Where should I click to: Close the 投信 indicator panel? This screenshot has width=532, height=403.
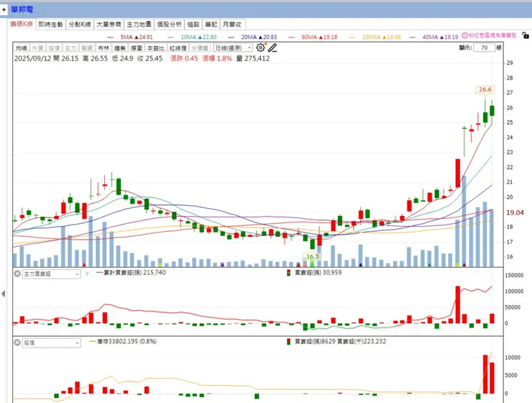pyautogui.click(x=17, y=343)
